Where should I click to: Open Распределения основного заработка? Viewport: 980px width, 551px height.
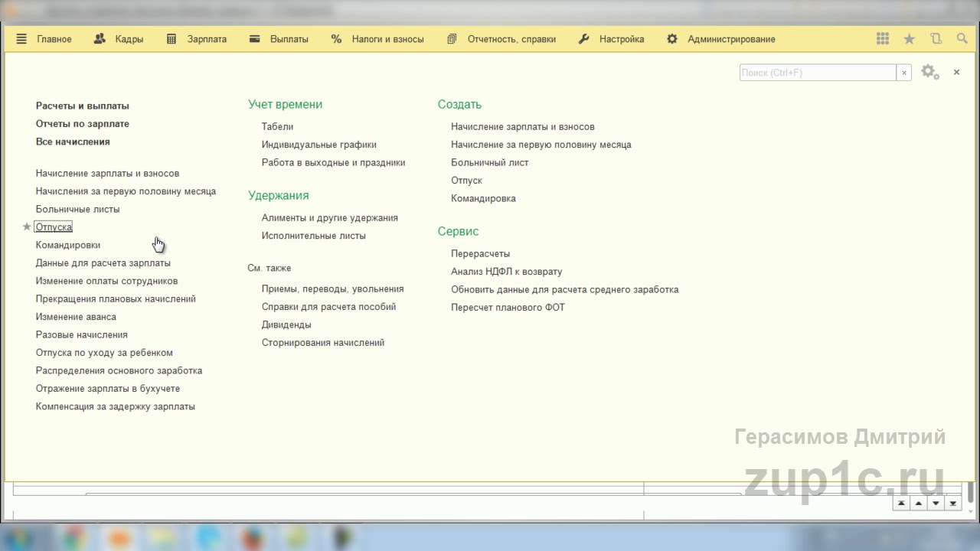click(x=119, y=370)
